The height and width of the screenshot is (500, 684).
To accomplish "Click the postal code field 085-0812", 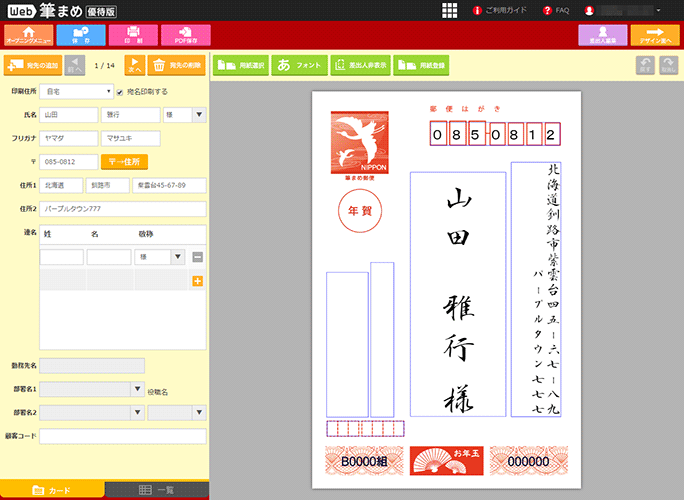I will coord(68,162).
